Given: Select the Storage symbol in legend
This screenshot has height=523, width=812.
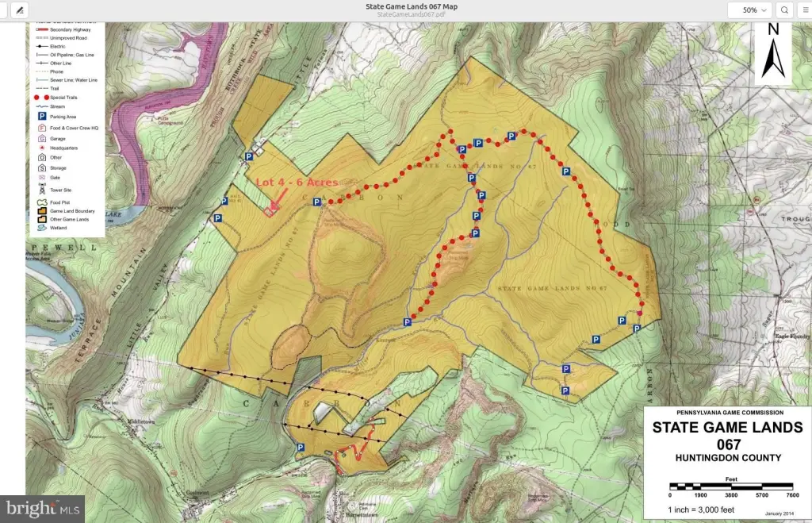Looking at the screenshot, I should (x=40, y=168).
